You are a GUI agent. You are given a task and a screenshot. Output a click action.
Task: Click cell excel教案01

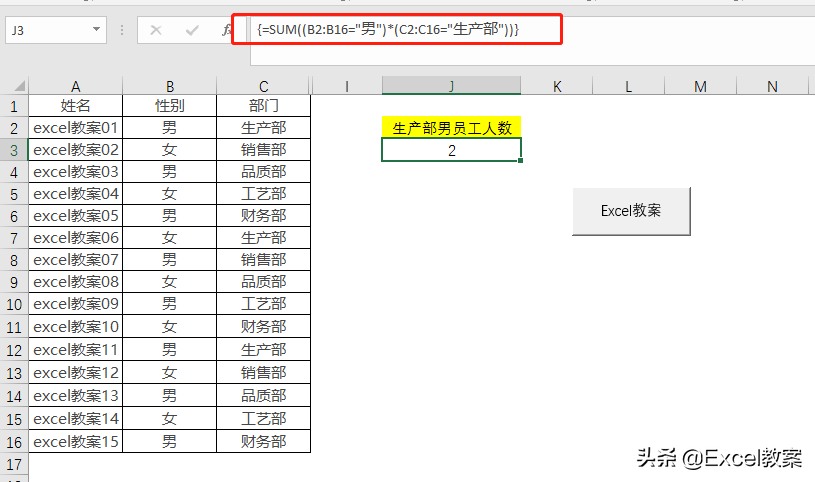[75, 128]
